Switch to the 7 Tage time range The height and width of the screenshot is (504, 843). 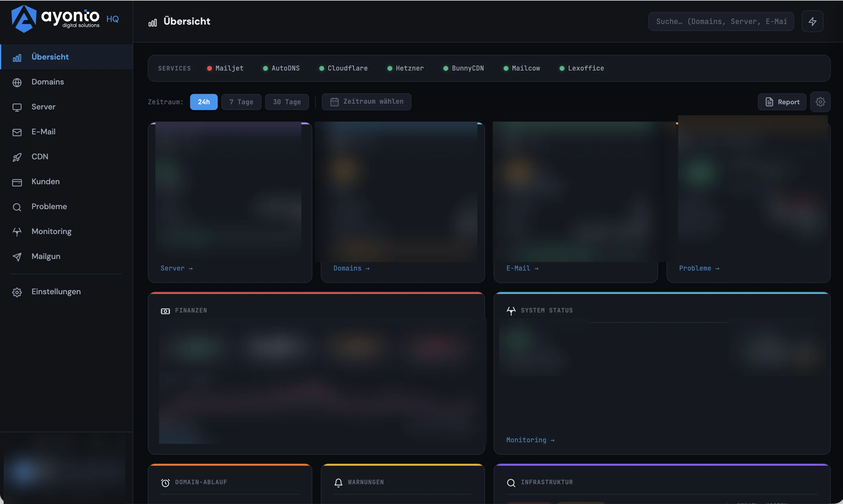[241, 102]
